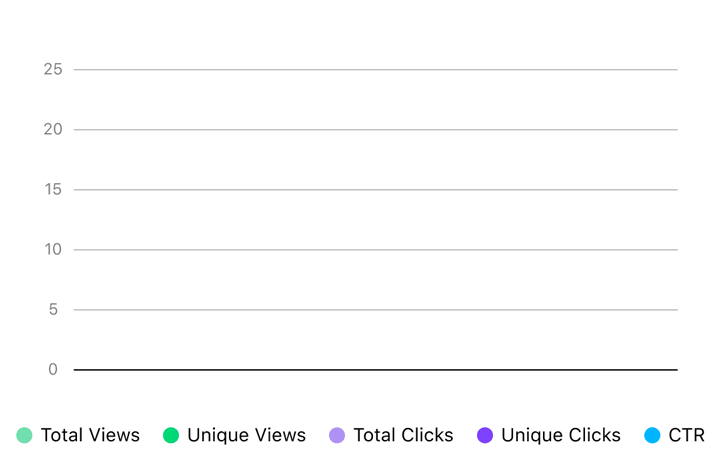Click the dark baseline at value 0
This screenshot has width=720, height=467.
[x=376, y=370]
